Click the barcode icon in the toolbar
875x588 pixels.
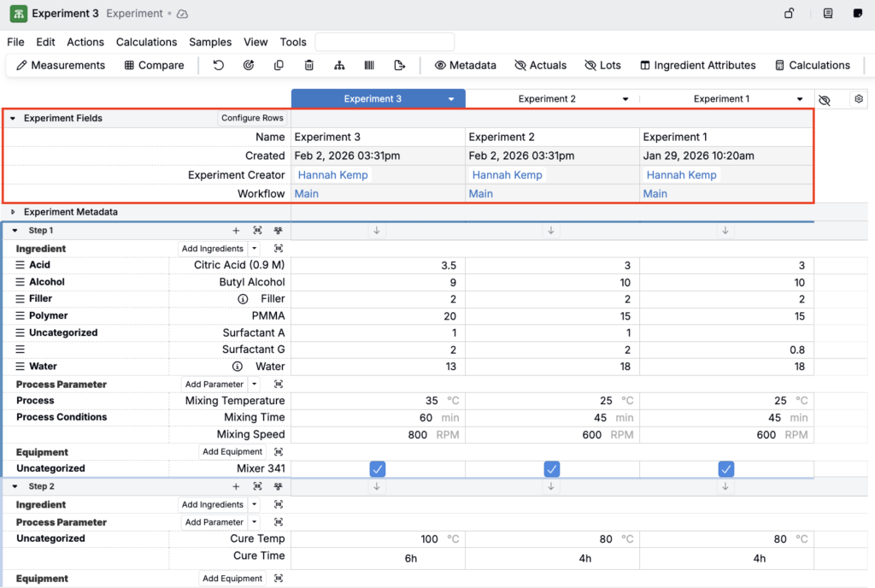[369, 65]
